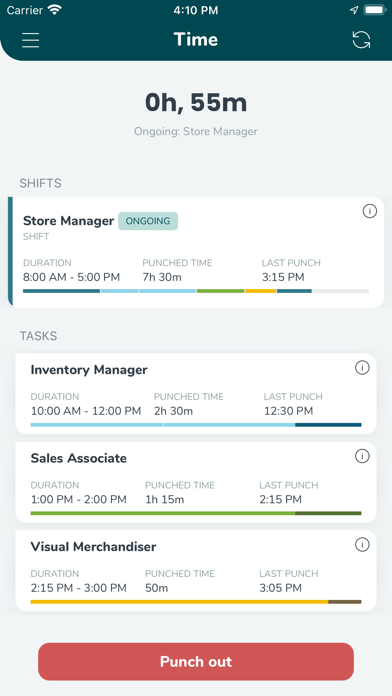
Task: Open the Inventory Manager task card
Action: (x=196, y=393)
